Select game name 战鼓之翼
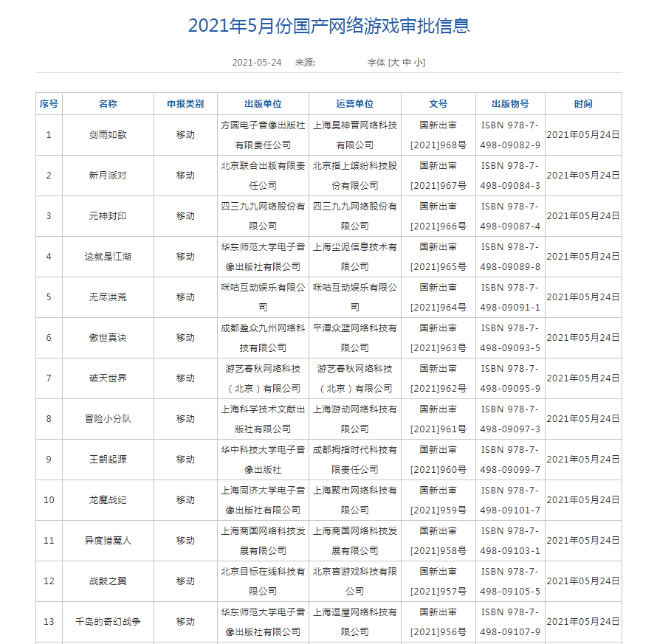 (x=108, y=581)
